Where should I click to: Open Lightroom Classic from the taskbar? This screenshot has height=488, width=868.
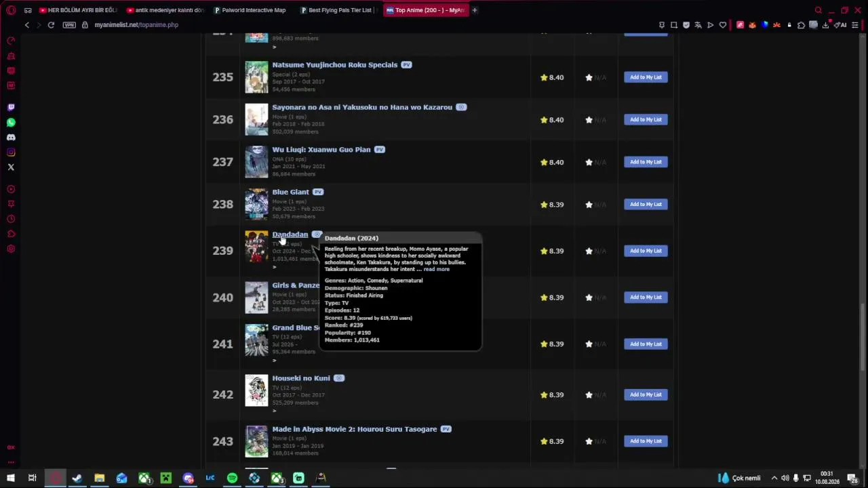pos(210,478)
